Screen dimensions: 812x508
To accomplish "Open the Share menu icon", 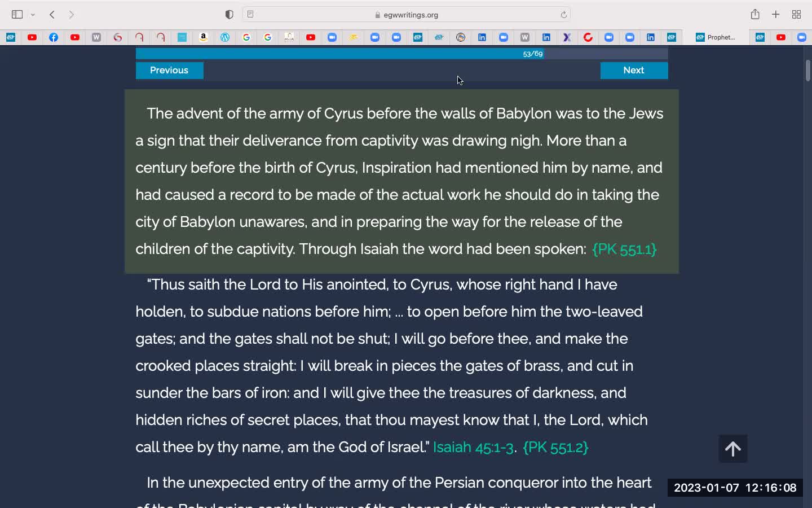I will [x=755, y=14].
